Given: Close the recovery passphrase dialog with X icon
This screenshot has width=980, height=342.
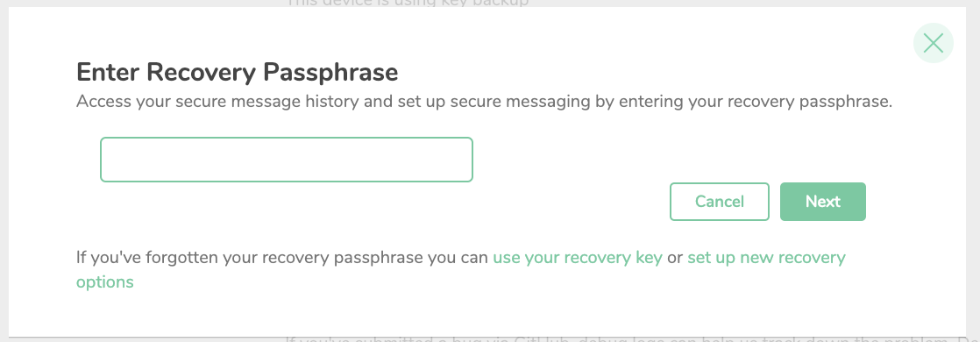Looking at the screenshot, I should point(934,43).
